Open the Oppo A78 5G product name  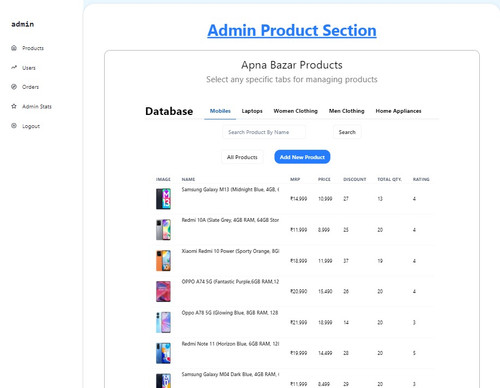point(230,313)
